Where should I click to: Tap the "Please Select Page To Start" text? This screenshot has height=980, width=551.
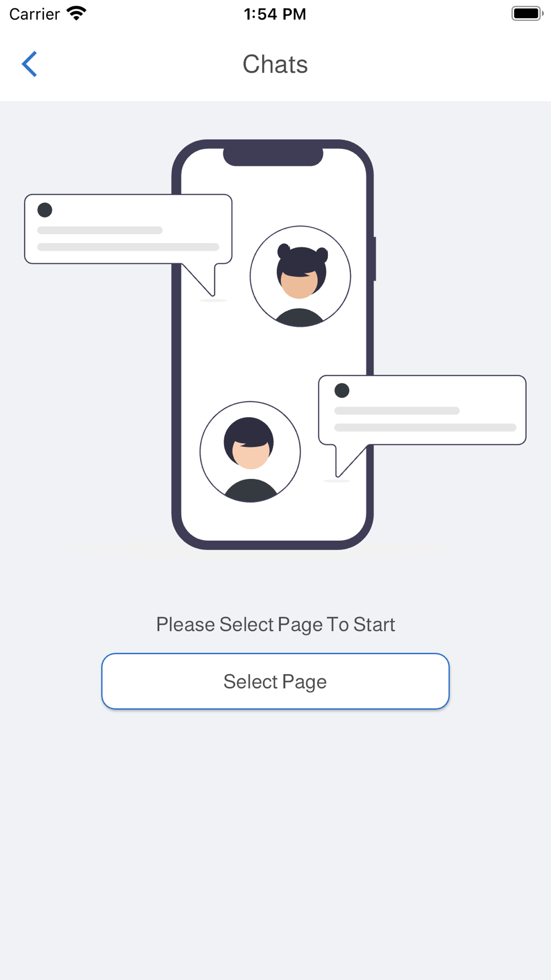275,624
